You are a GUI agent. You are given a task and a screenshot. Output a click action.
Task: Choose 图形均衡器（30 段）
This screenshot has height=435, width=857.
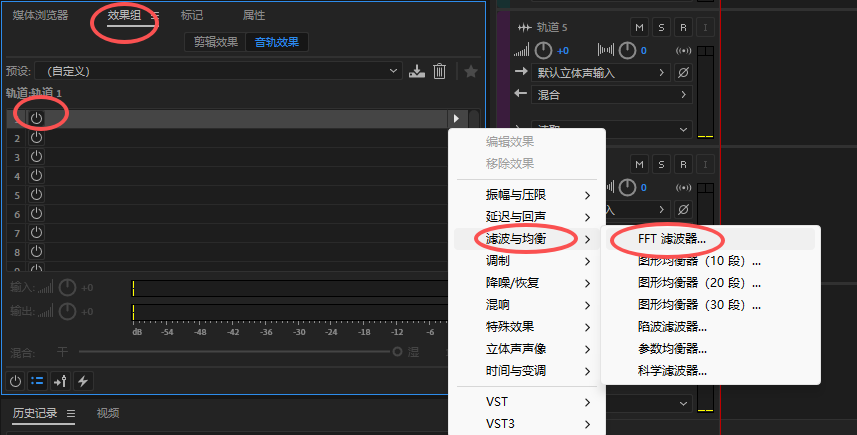[x=711, y=305]
